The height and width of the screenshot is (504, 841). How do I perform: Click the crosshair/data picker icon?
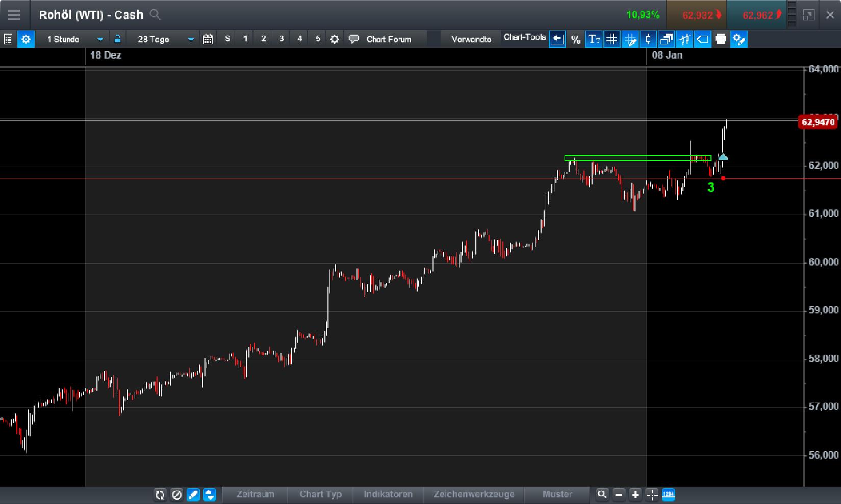[685, 39]
